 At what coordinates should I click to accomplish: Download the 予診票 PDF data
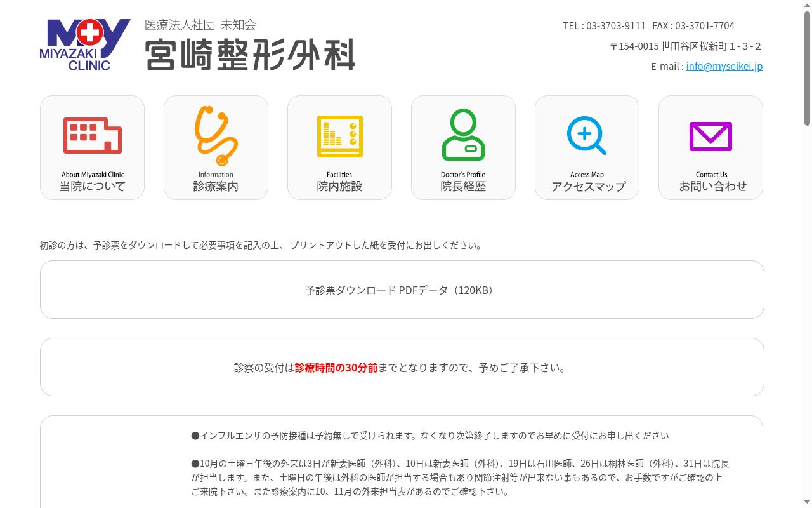402,290
